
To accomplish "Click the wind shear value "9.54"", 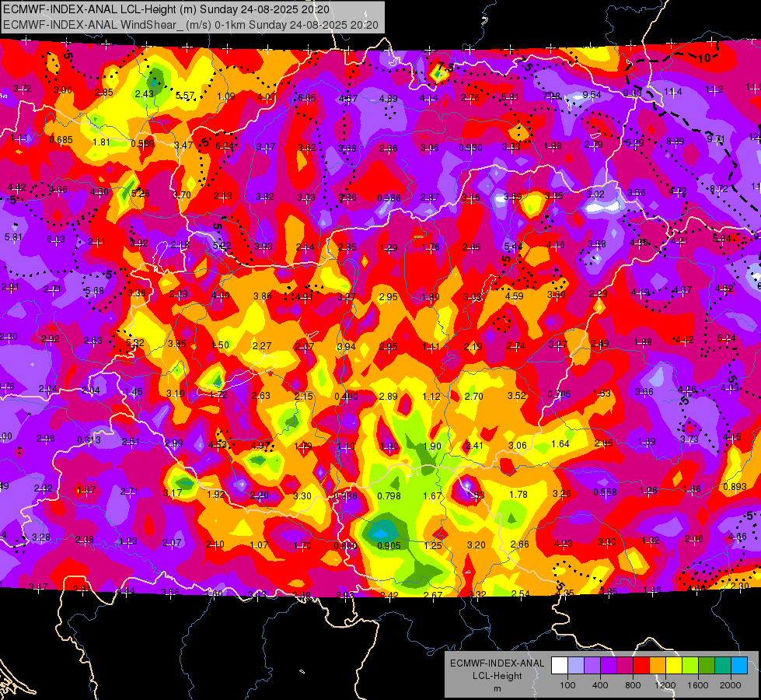I will click(592, 95).
